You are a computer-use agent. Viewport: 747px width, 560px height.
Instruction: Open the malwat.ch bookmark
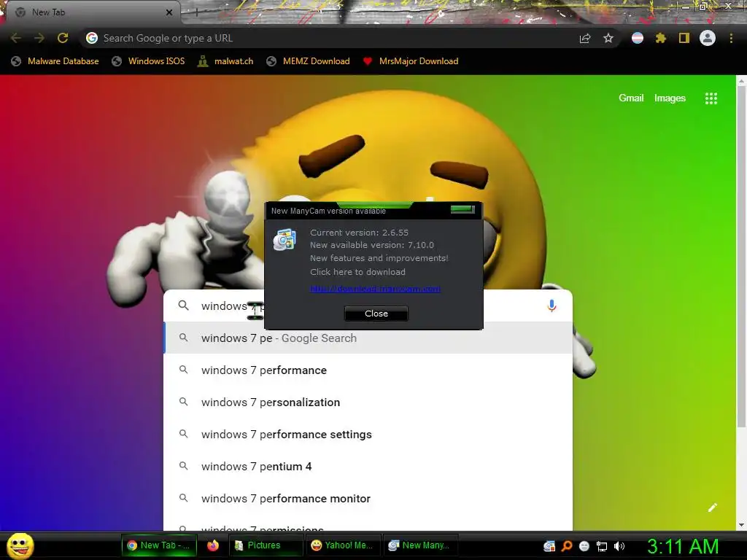click(226, 61)
